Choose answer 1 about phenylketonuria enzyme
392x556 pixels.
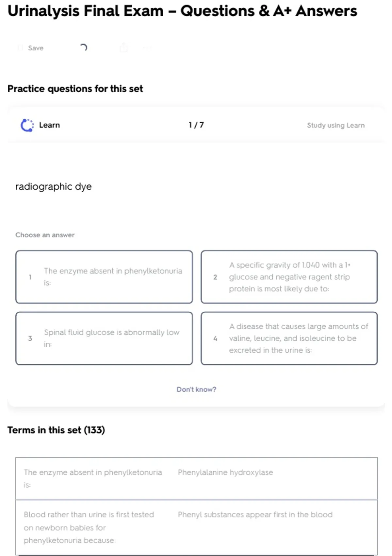(x=104, y=277)
